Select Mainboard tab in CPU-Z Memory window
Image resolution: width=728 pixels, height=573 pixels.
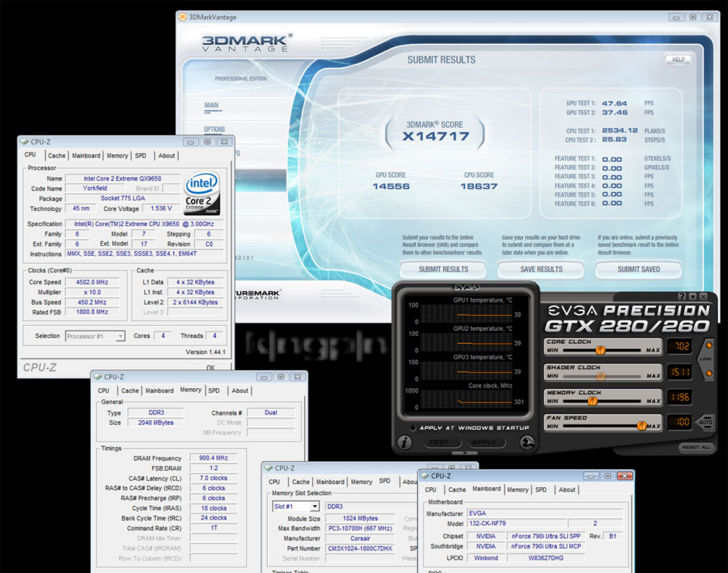[x=159, y=391]
